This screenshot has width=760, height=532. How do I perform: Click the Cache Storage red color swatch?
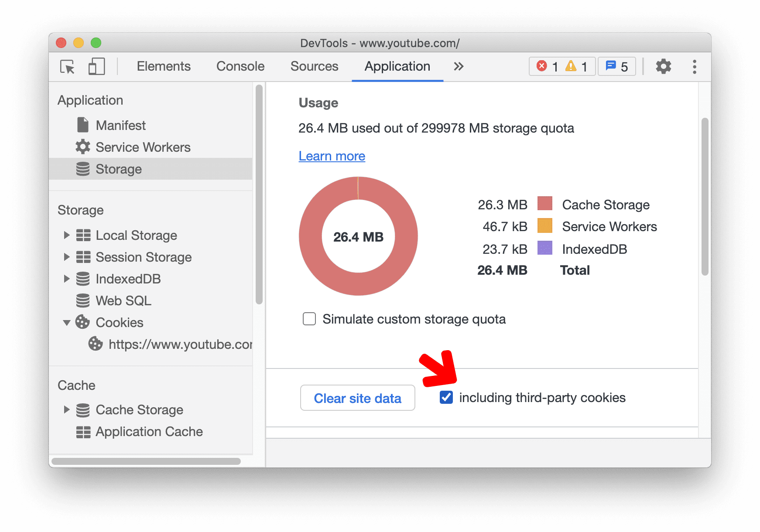(545, 204)
